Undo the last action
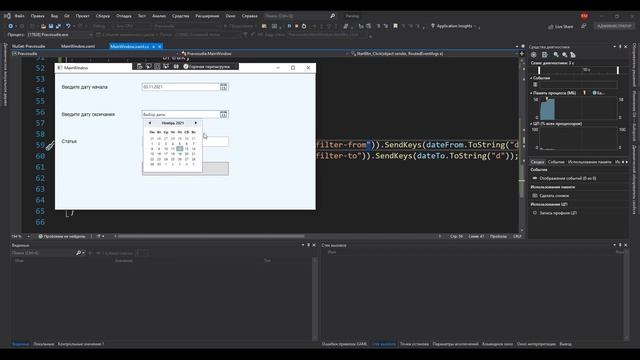The height and width of the screenshot is (360, 640). coord(68,26)
